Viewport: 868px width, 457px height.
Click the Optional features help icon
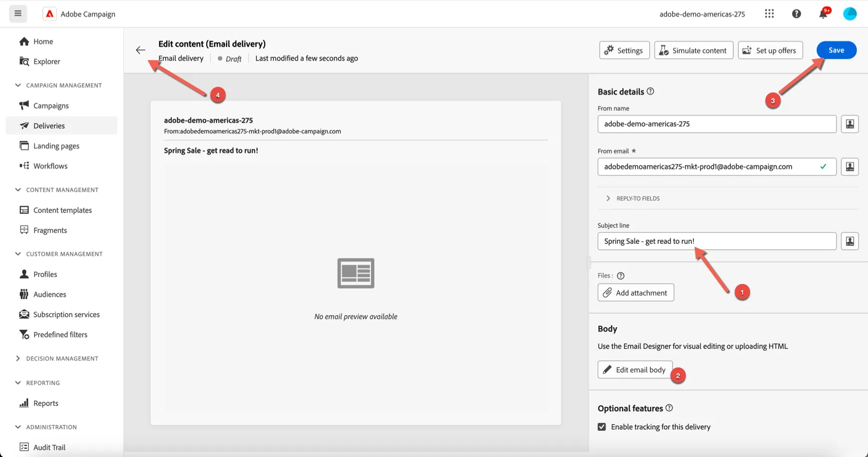click(669, 408)
